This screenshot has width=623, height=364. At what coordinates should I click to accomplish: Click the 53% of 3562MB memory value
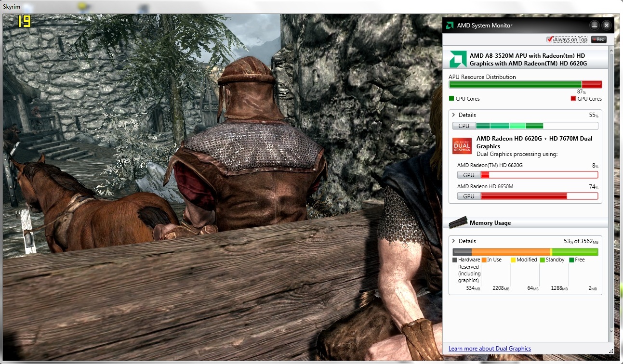581,241
